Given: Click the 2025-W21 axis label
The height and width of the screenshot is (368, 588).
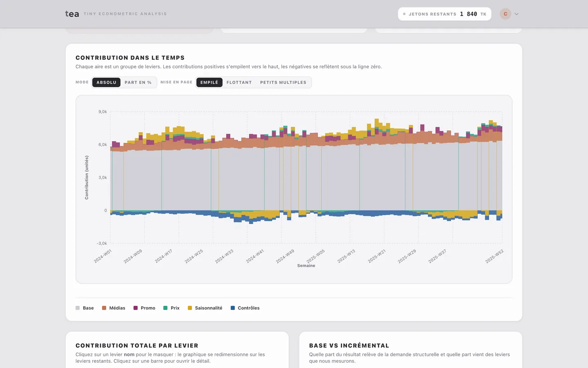Looking at the screenshot, I should 376,256.
